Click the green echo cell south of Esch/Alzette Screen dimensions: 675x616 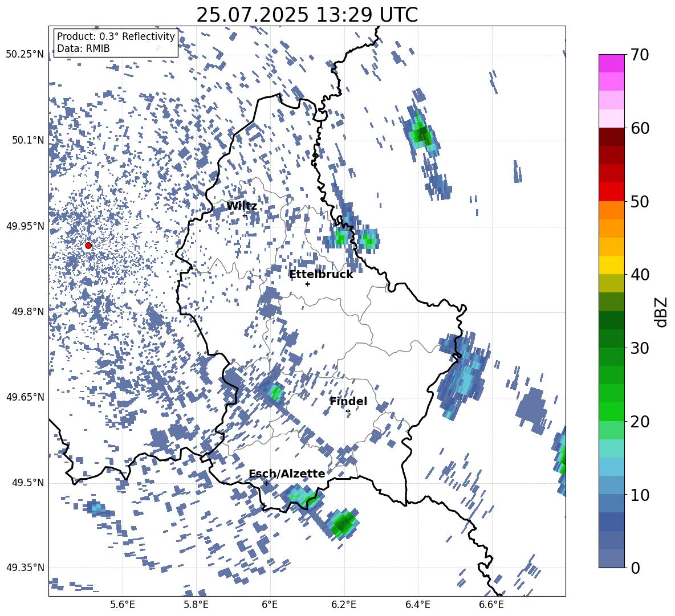click(343, 524)
